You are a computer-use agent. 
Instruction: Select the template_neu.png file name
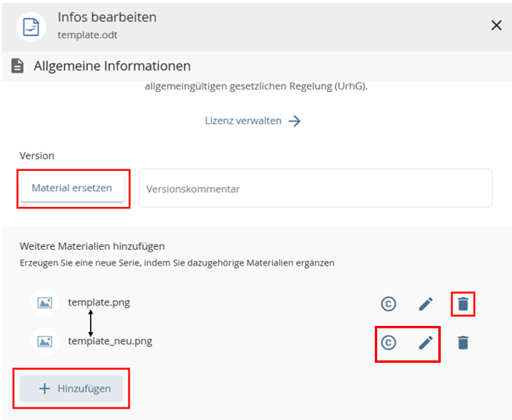[x=110, y=341]
